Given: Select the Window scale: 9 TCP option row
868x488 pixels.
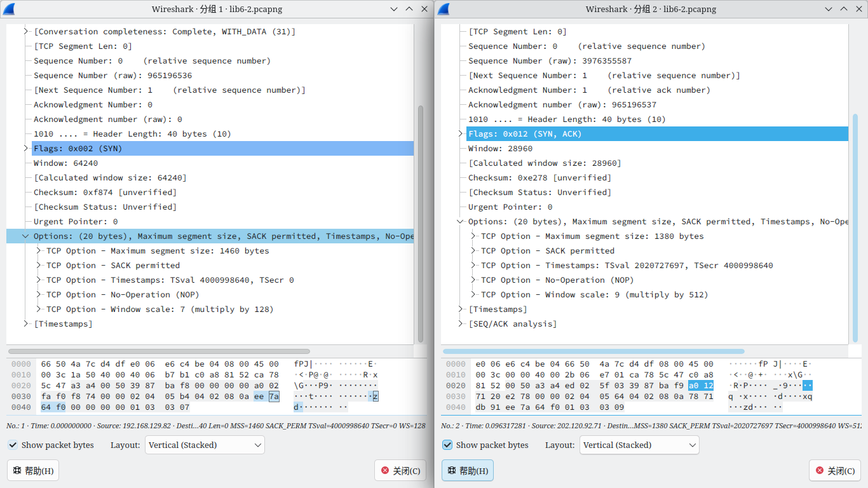Looking at the screenshot, I should [x=594, y=295].
